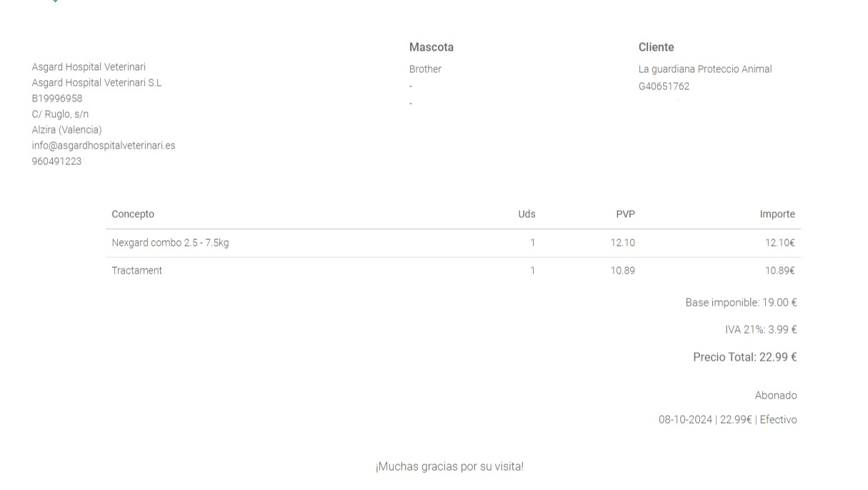Click the C/ Ruglo, s/n address line

point(60,114)
